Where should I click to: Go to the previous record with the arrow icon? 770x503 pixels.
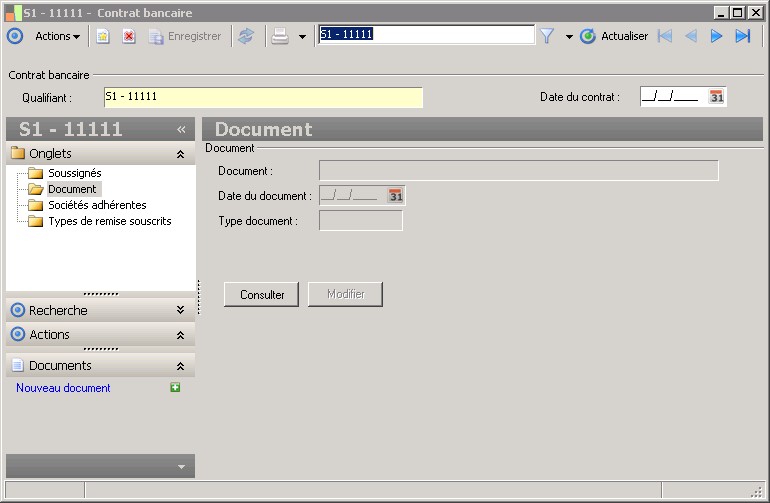(691, 36)
